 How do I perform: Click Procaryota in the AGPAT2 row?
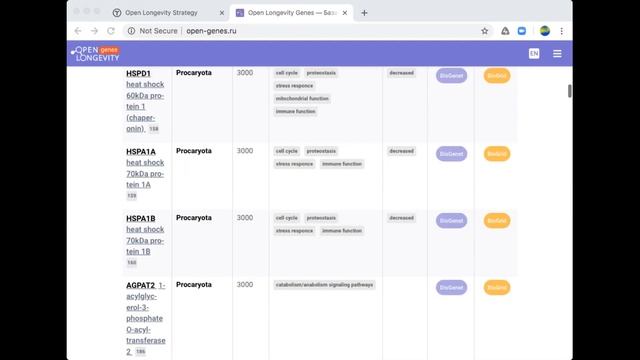(194, 284)
